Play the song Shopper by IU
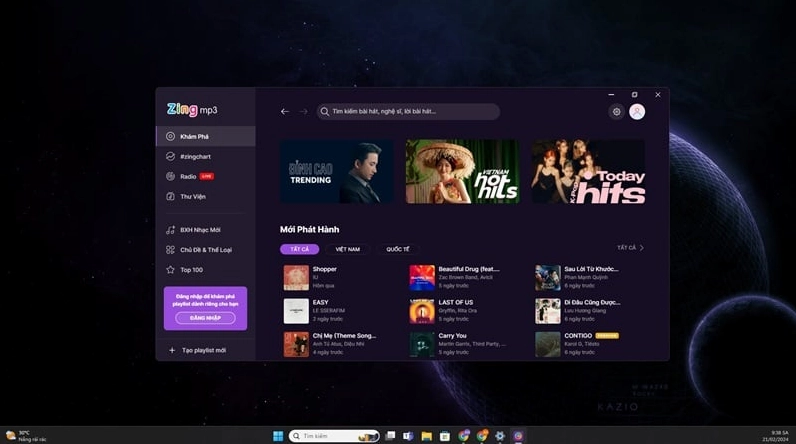Image resolution: width=796 pixels, height=444 pixels. (296, 277)
